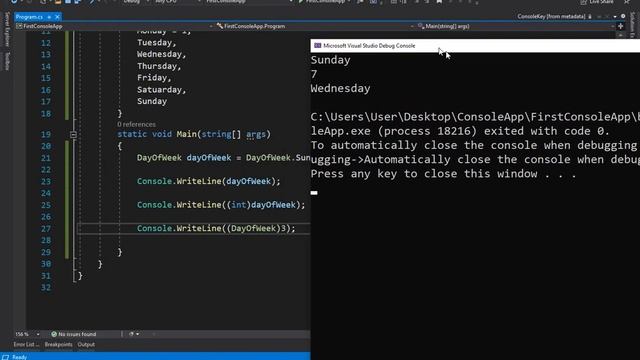Open the tab list dropdown arrow near ConsoleKey tab
Image resolution: width=640 pixels, height=360 pixels.
point(615,17)
